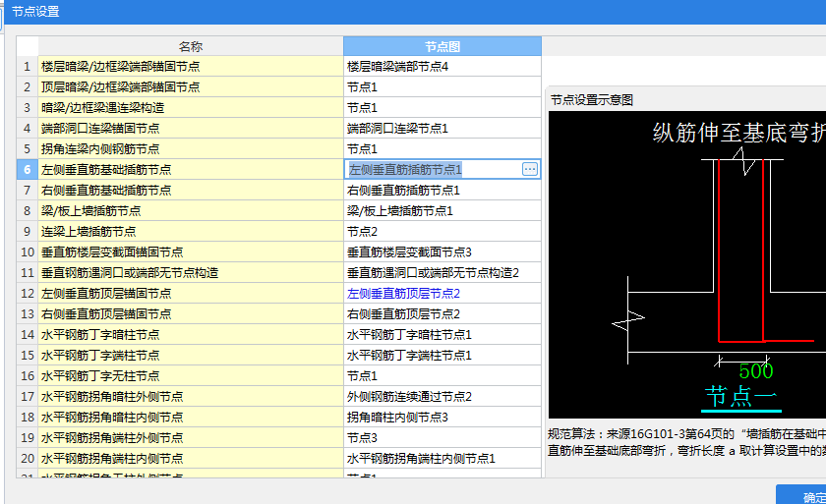The image size is (826, 504).
Task: Click cell 外侧钢筋连续通过节点2
Action: [x=442, y=396]
